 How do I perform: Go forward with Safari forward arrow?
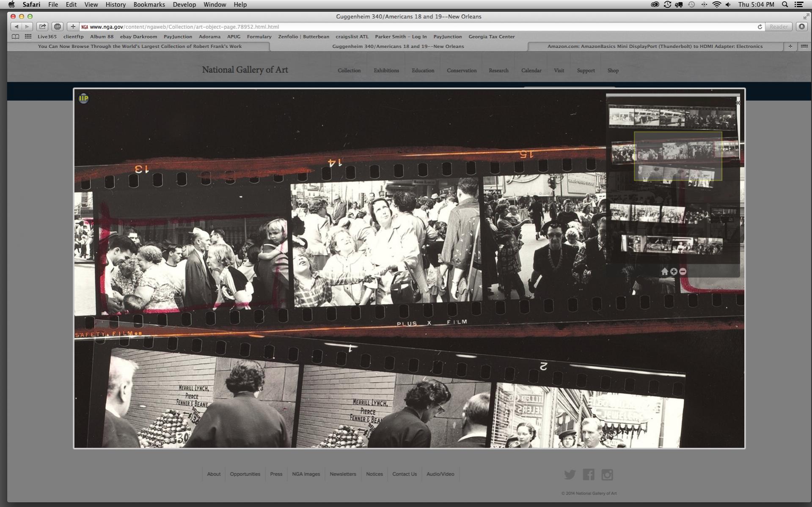27,27
